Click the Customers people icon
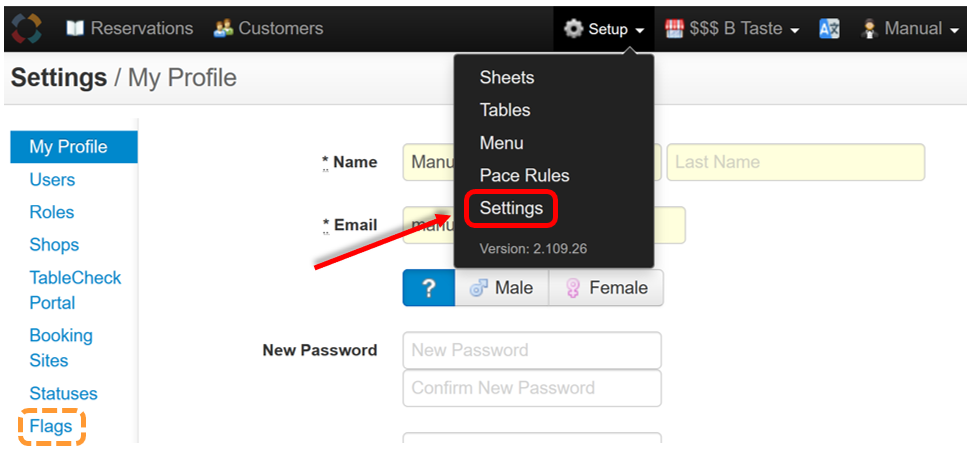 223,29
